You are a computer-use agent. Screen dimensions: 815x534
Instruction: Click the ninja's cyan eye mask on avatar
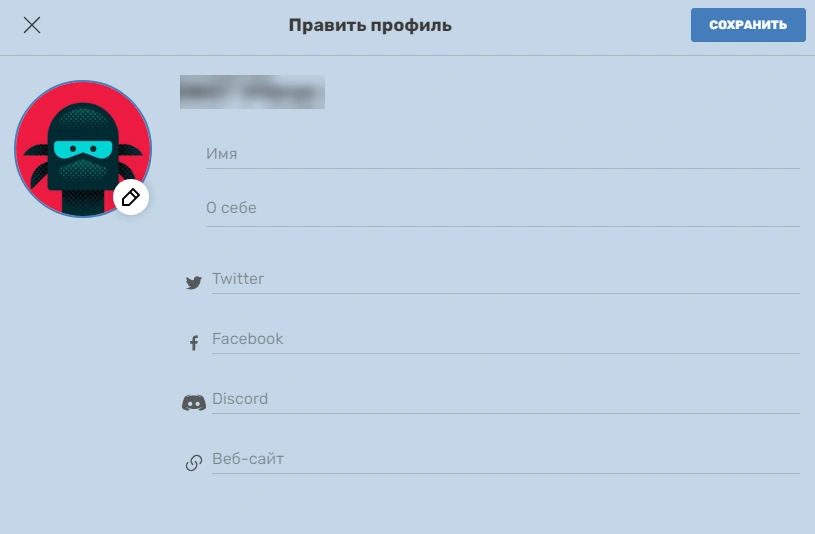click(83, 149)
